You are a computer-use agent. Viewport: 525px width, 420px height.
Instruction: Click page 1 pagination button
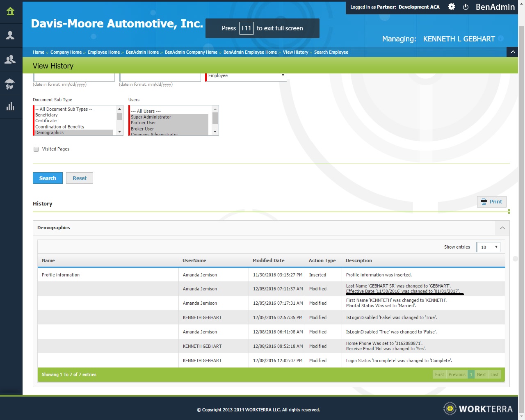tap(471, 374)
